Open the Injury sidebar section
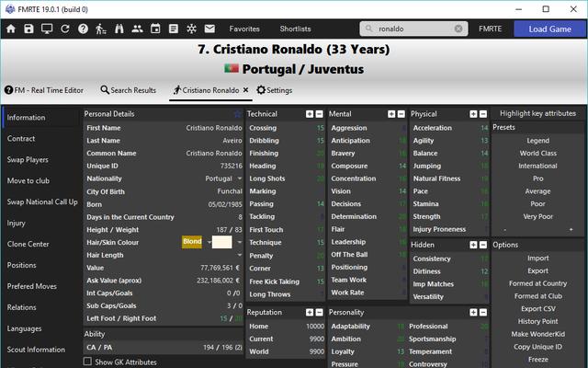The width and height of the screenshot is (588, 368). 17,223
